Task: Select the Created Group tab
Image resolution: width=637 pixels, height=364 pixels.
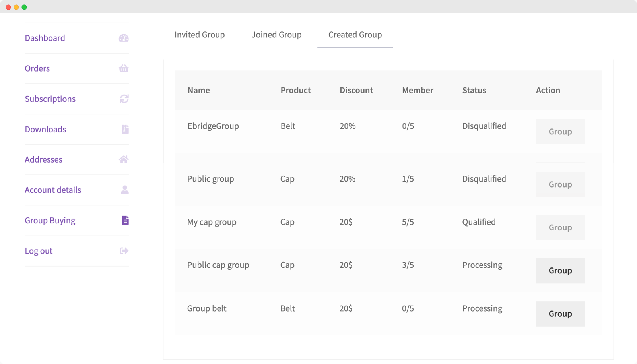Action: click(x=354, y=35)
